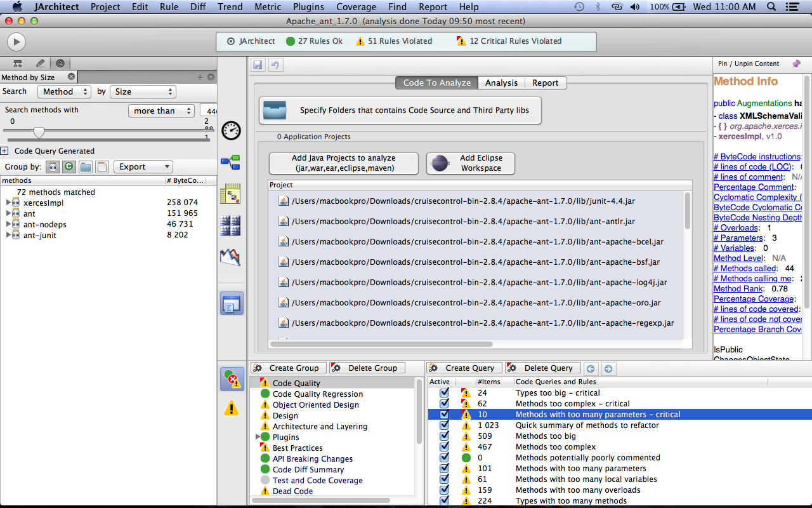The width and height of the screenshot is (812, 508).
Task: Select the project properties window icon
Action: click(232, 304)
